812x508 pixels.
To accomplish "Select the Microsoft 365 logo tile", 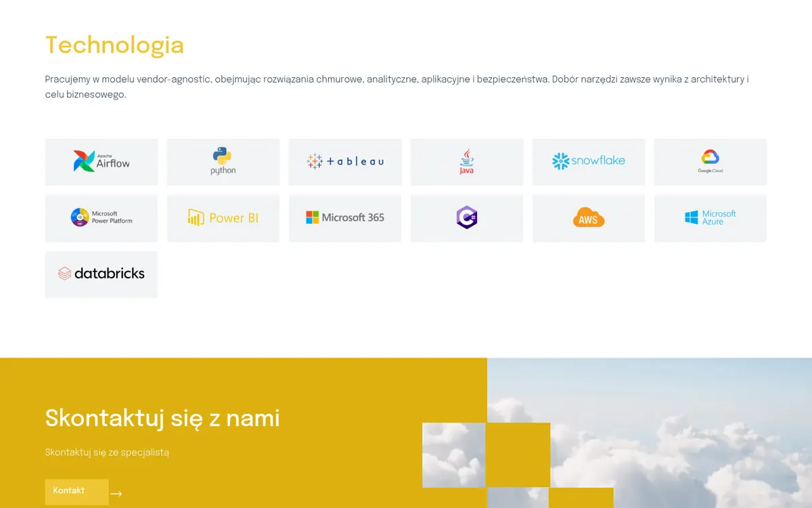I will 345,218.
